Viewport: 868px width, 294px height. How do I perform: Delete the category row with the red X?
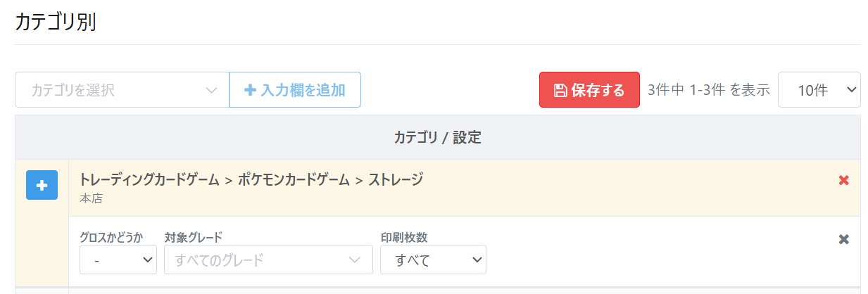pyautogui.click(x=844, y=181)
